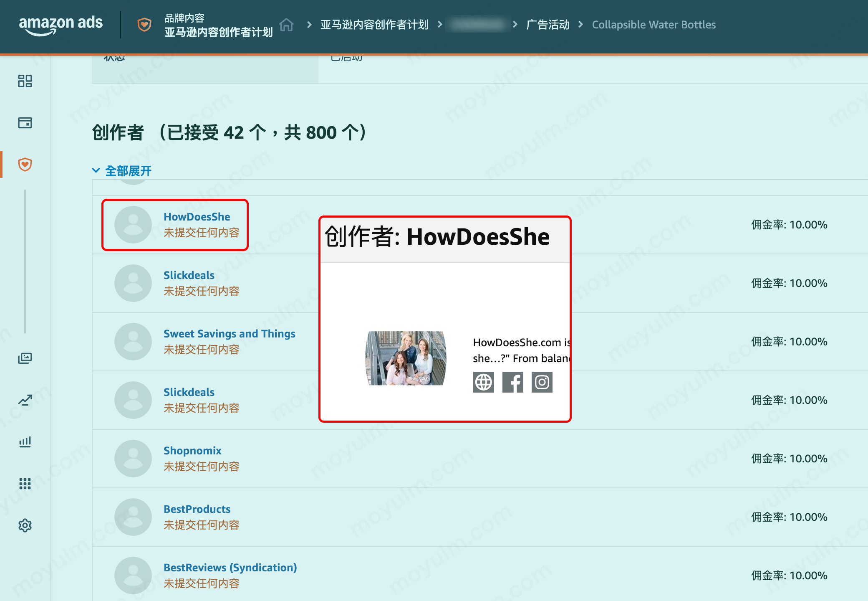Open Shopnomix creator link

pos(192,451)
